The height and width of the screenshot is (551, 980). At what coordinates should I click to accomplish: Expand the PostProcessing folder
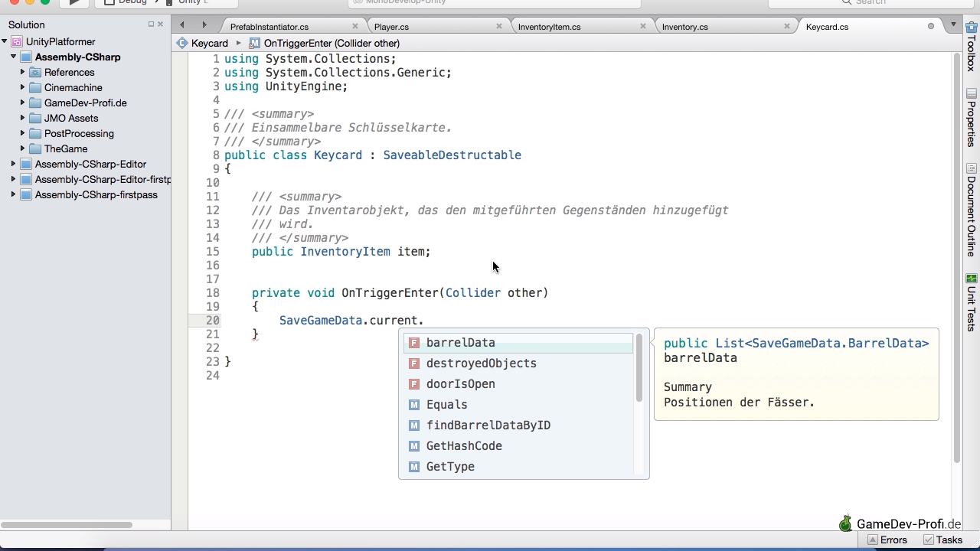pyautogui.click(x=23, y=133)
